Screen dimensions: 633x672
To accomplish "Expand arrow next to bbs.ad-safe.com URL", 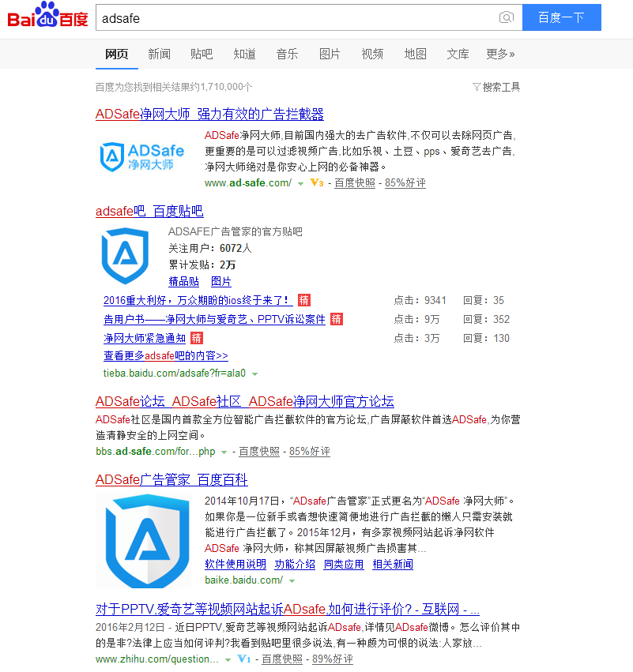I will (224, 452).
